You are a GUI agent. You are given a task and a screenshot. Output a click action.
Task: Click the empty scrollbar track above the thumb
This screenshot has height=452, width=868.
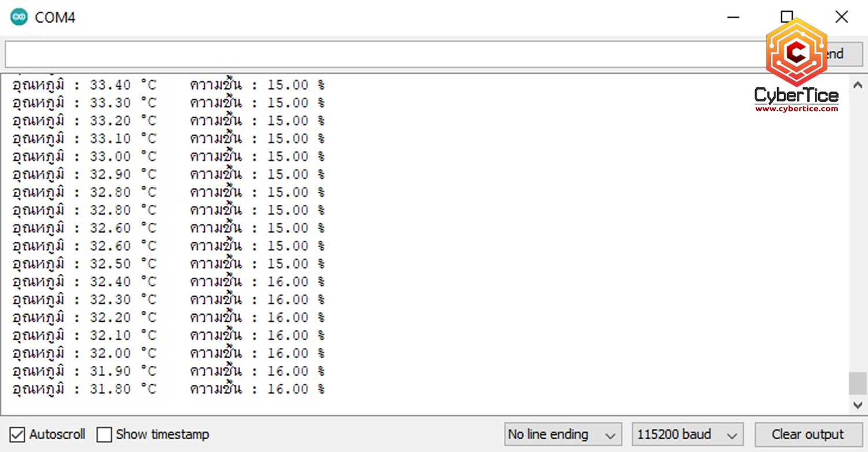pos(858,231)
